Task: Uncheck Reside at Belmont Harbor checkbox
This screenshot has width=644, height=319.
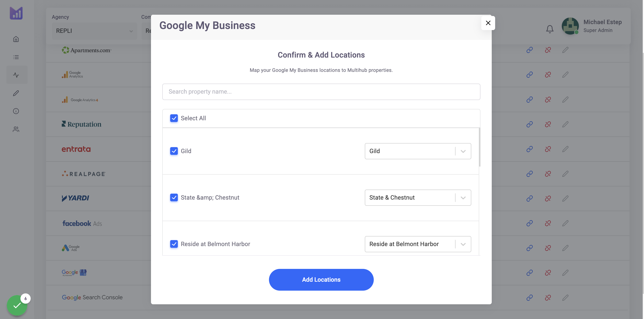Action: click(x=174, y=244)
